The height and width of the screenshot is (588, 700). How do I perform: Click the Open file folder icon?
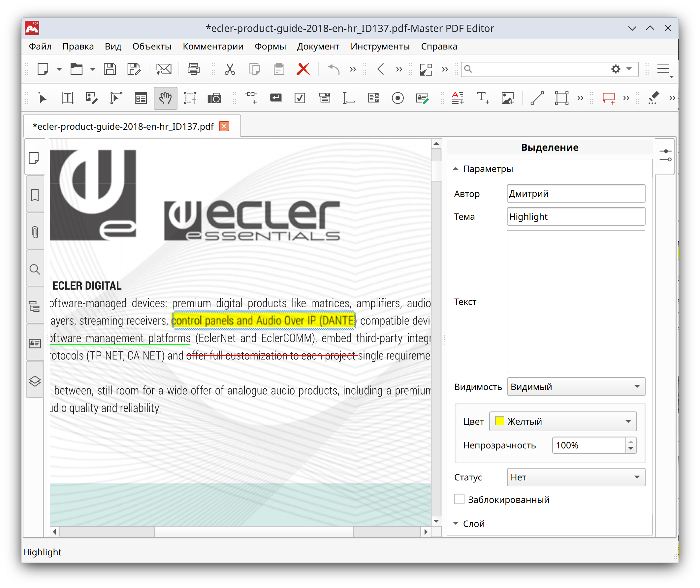pyautogui.click(x=76, y=69)
